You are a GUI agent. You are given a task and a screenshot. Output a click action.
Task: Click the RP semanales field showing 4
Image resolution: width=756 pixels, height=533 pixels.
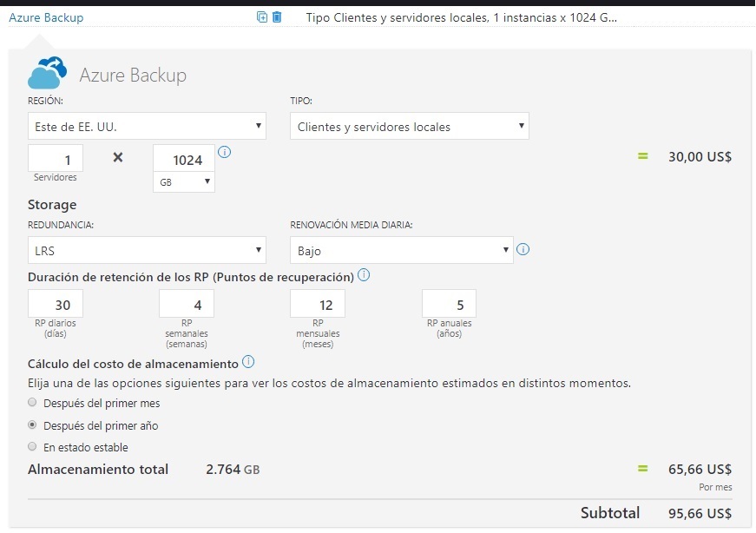click(187, 304)
